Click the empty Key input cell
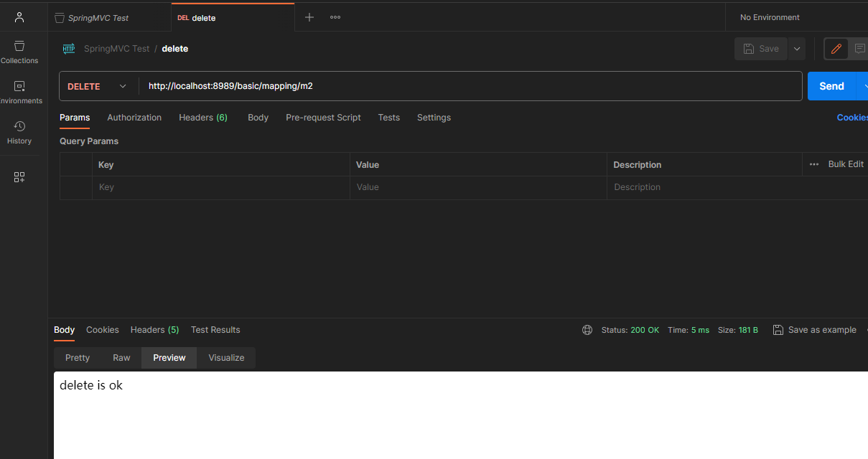This screenshot has width=868, height=459. [221, 187]
